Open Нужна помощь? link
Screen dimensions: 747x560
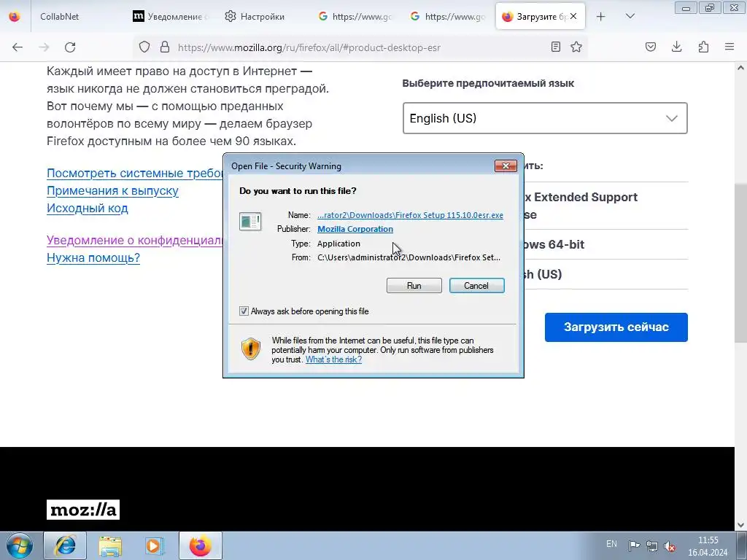pyautogui.click(x=93, y=257)
